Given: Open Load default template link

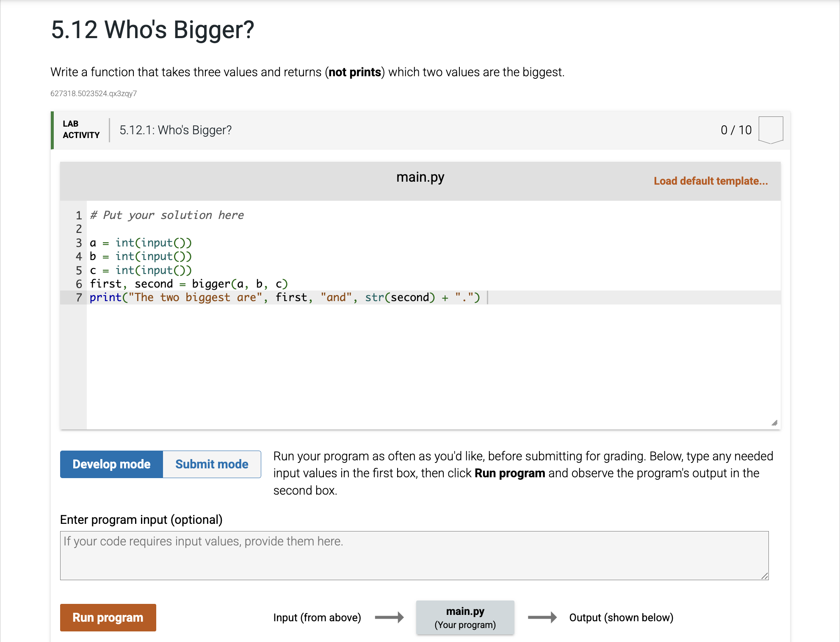Looking at the screenshot, I should tap(710, 181).
